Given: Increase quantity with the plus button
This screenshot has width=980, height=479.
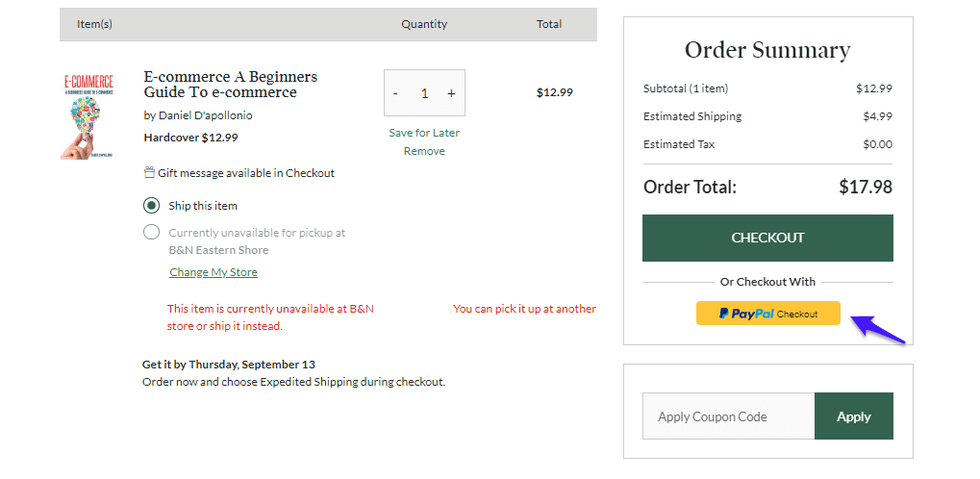Looking at the screenshot, I should click(x=451, y=93).
